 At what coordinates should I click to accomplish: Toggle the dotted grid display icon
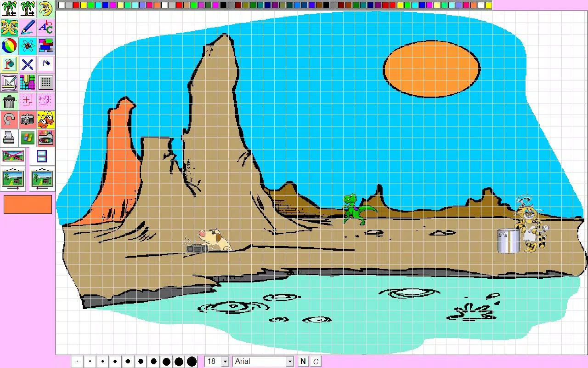45,82
